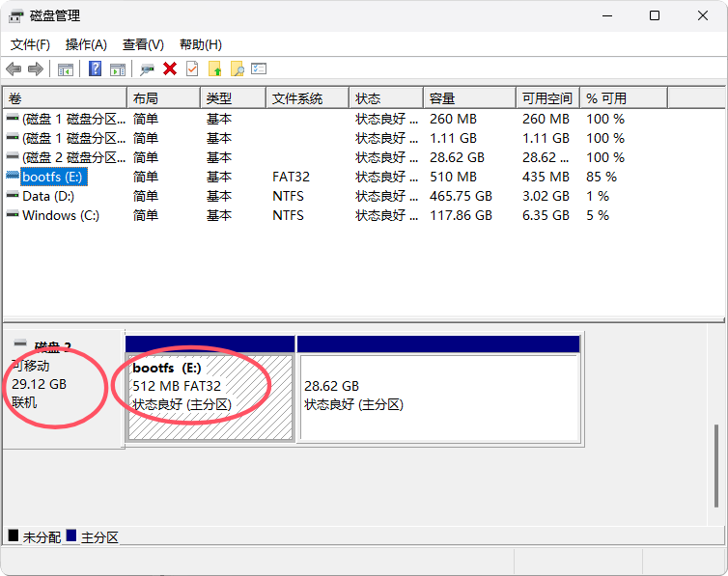
Task: Select the Data (D:) volume row
Action: tap(47, 196)
